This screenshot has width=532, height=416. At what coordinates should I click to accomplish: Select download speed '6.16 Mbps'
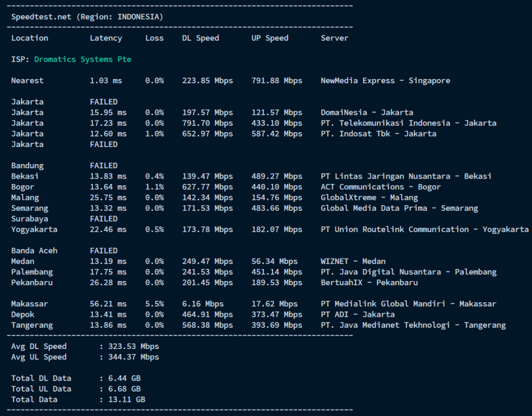[203, 304]
